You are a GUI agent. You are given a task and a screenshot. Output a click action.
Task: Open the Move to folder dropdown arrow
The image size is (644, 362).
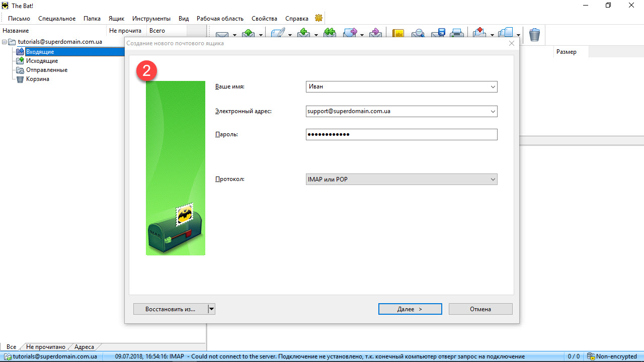493,35
